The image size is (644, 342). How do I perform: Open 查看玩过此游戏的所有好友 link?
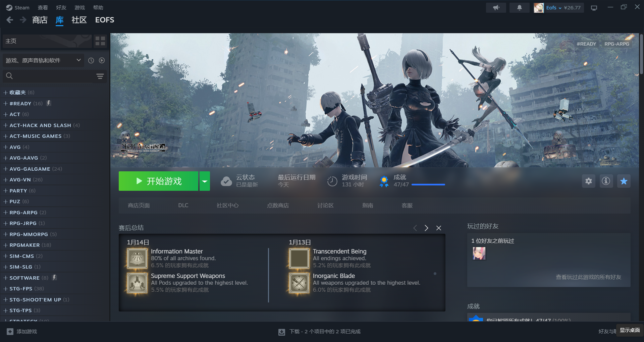pos(588,277)
